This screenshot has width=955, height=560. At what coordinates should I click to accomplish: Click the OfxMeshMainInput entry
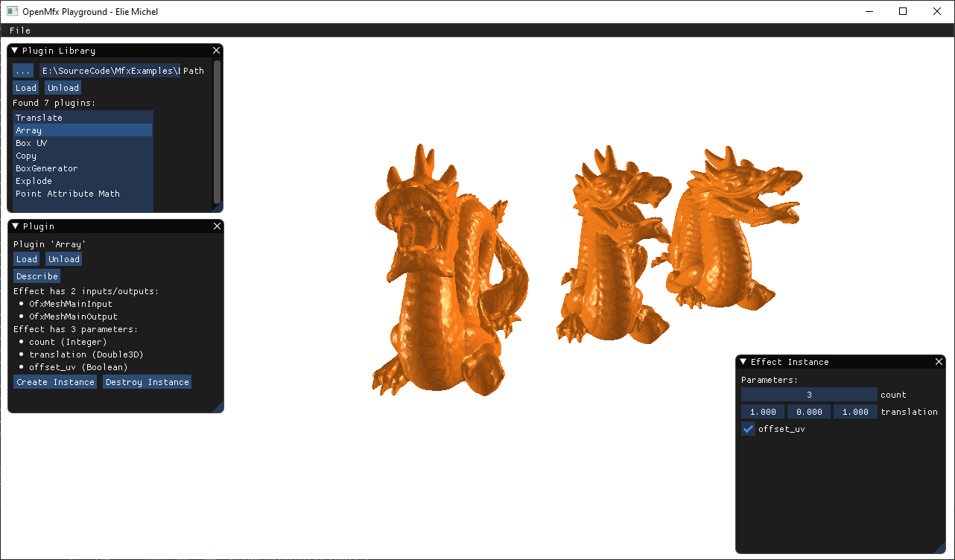tap(71, 304)
